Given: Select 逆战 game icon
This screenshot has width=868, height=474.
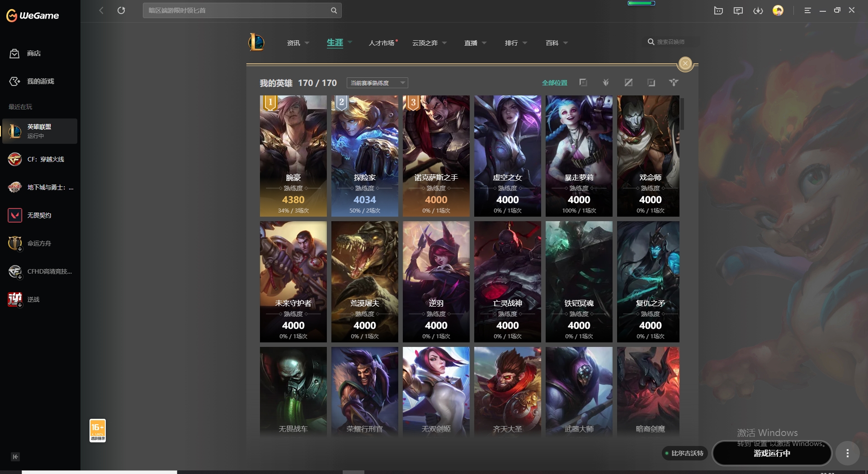Looking at the screenshot, I should pyautogui.click(x=15, y=299).
